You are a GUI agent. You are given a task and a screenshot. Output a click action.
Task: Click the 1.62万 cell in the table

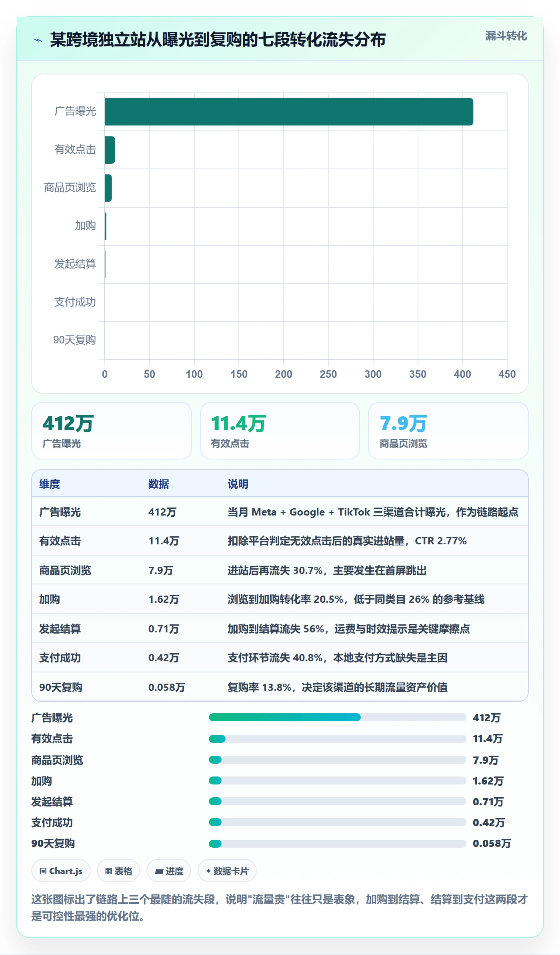[164, 599]
